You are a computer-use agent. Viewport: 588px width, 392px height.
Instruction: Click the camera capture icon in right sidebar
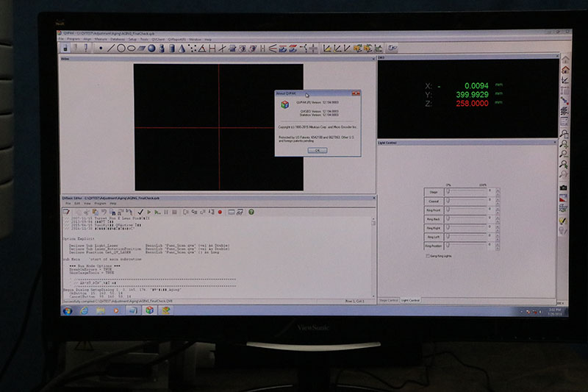point(563,188)
